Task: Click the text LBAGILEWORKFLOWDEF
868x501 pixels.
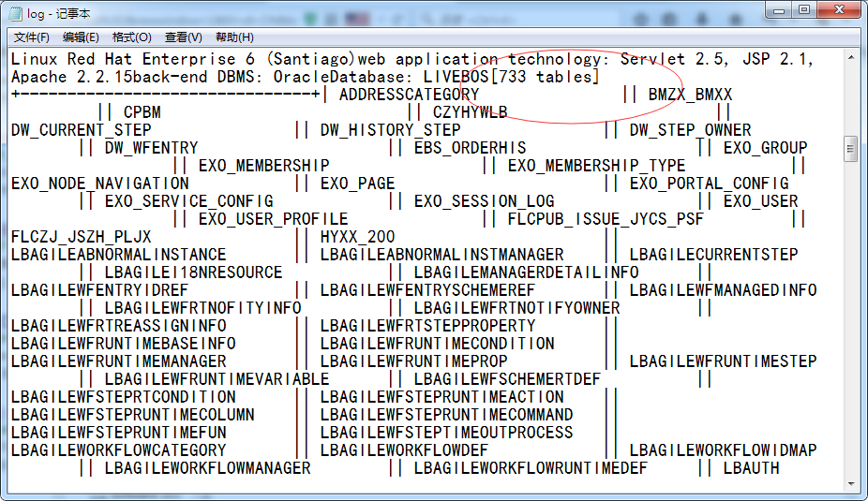Action: [x=405, y=449]
